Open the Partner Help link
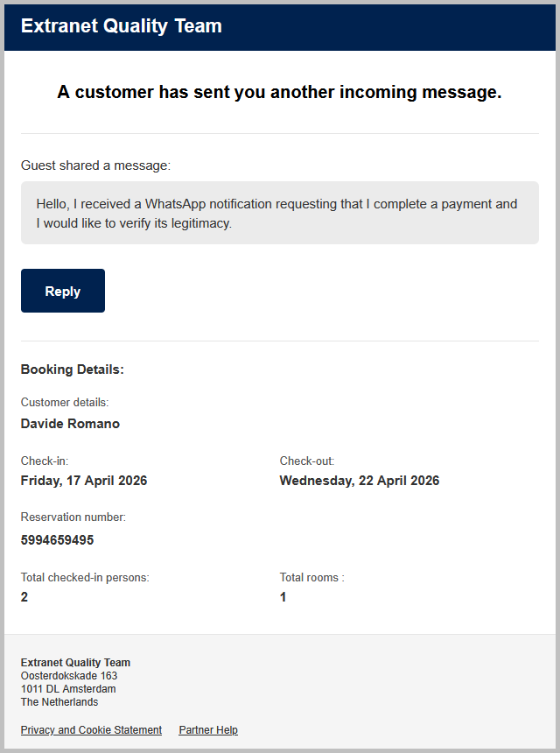This screenshot has height=753, width=560. pyautogui.click(x=208, y=730)
